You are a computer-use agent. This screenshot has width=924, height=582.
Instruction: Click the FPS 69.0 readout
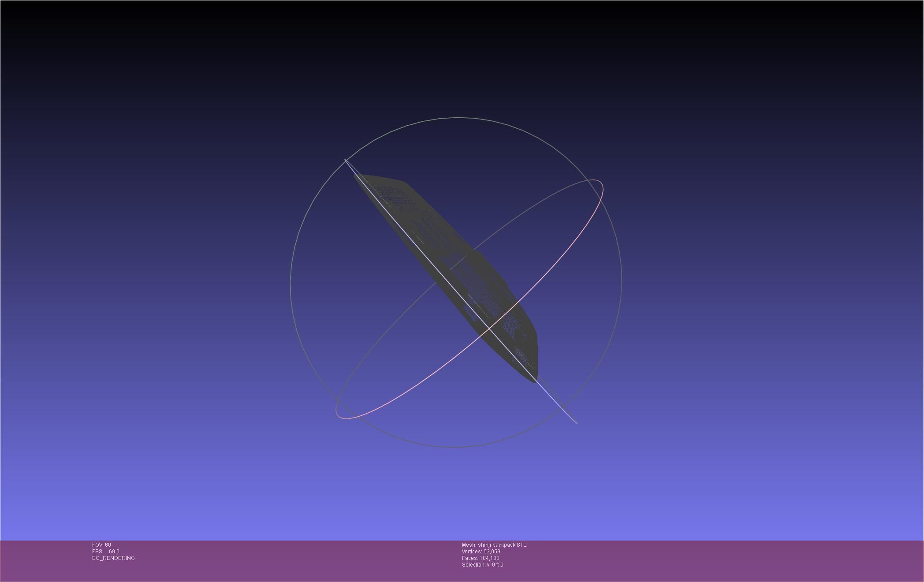pos(106,552)
